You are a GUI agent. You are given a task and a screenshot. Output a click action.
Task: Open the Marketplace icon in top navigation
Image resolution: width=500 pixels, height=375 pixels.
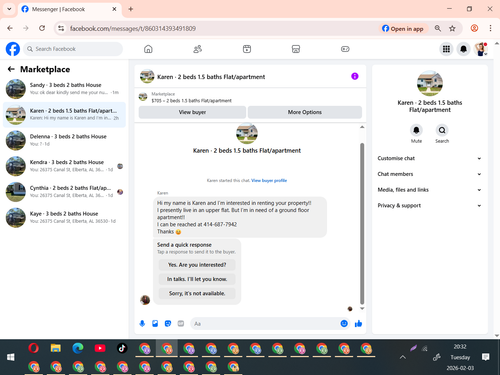pos(296,49)
